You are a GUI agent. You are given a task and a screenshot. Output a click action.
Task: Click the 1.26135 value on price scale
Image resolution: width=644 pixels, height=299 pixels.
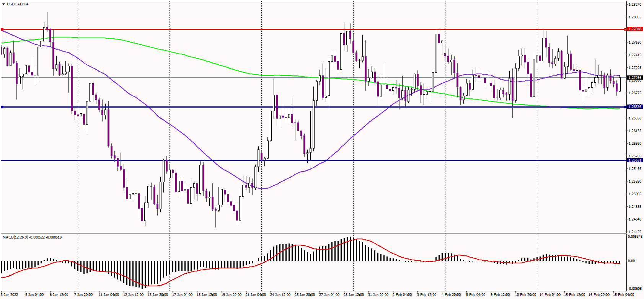point(635,131)
